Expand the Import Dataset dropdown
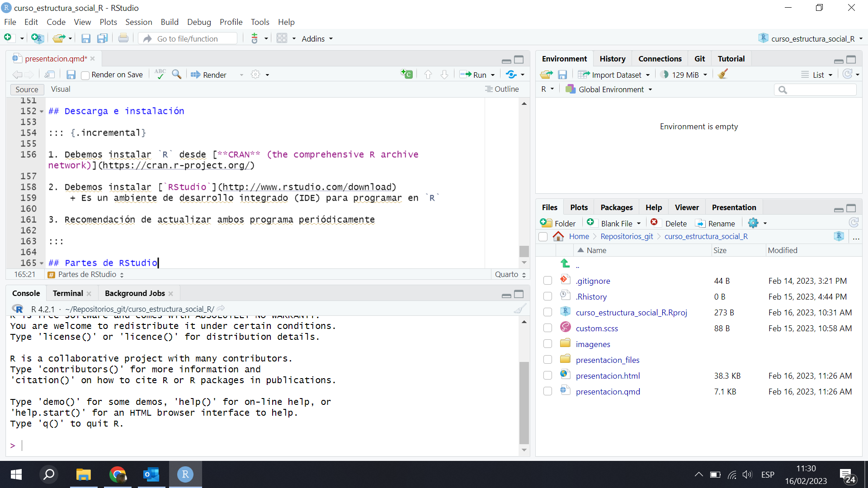This screenshot has height=488, width=868. pyautogui.click(x=616, y=75)
